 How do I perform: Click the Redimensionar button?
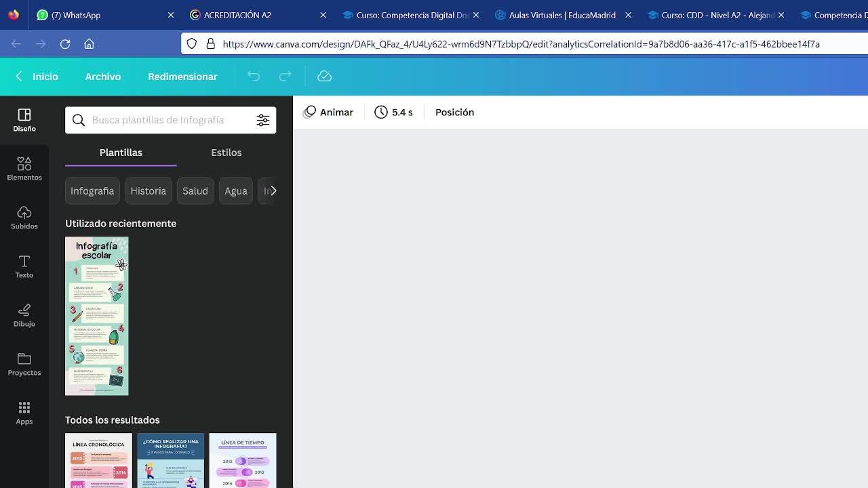[x=182, y=77]
